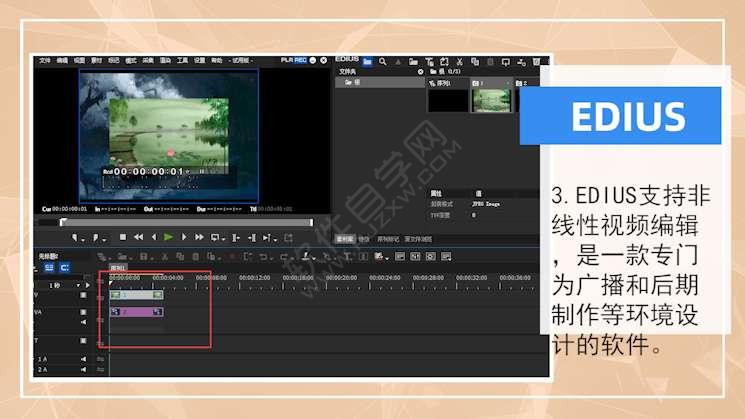Click the green Play button in the player
The height and width of the screenshot is (419, 745).
click(168, 237)
